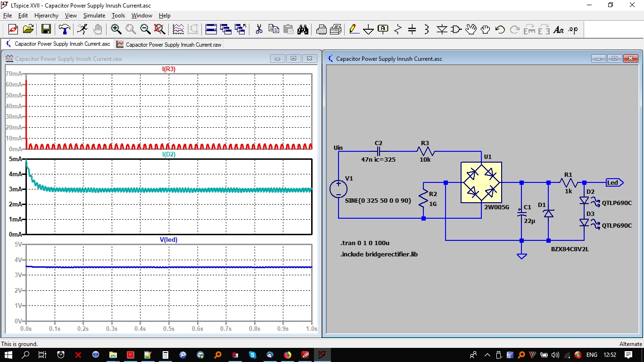
Task: Place an Inductor component tool
Action: point(427,29)
